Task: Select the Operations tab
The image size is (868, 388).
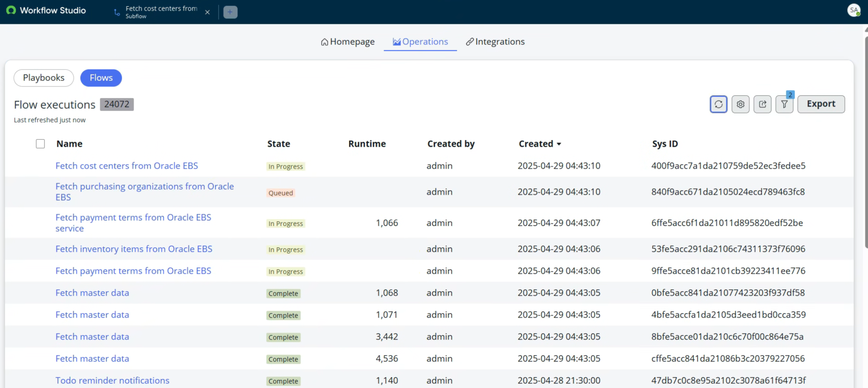Action: click(x=420, y=42)
